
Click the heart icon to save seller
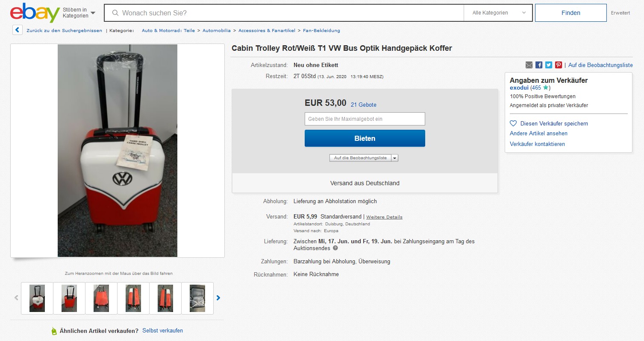click(513, 123)
